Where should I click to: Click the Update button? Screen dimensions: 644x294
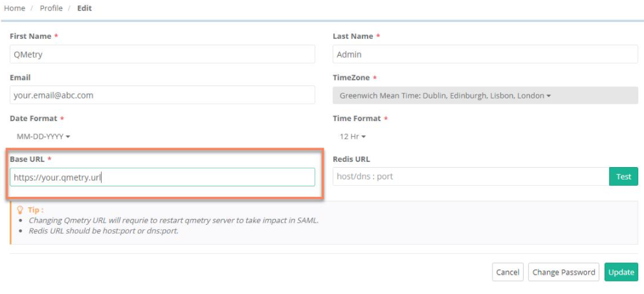tap(621, 272)
